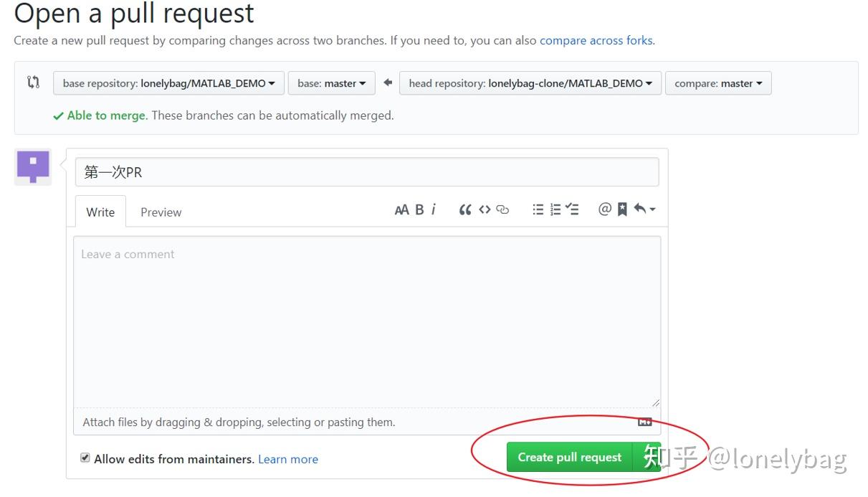This screenshot has height=497, width=868.
Task: Select the Write tab
Action: (x=100, y=212)
